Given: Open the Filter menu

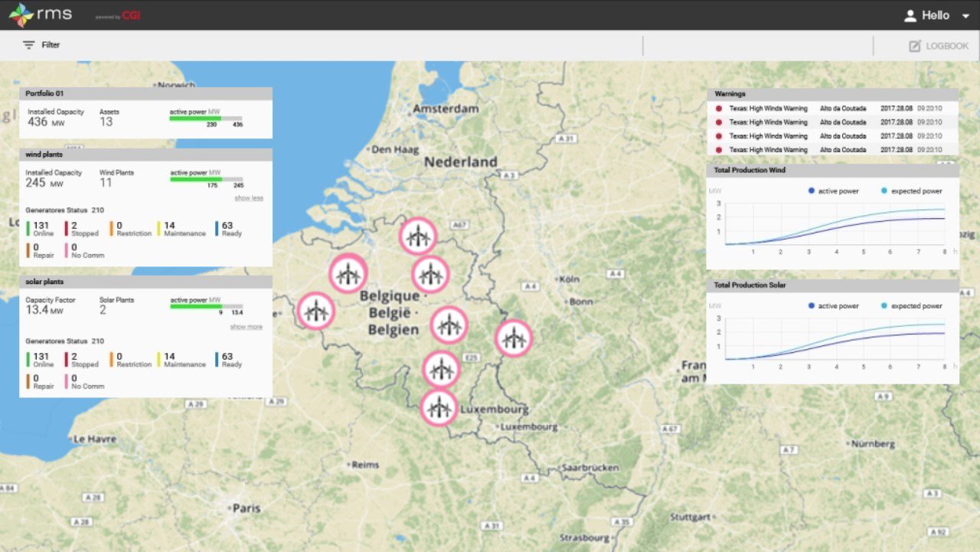Looking at the screenshot, I should [41, 45].
